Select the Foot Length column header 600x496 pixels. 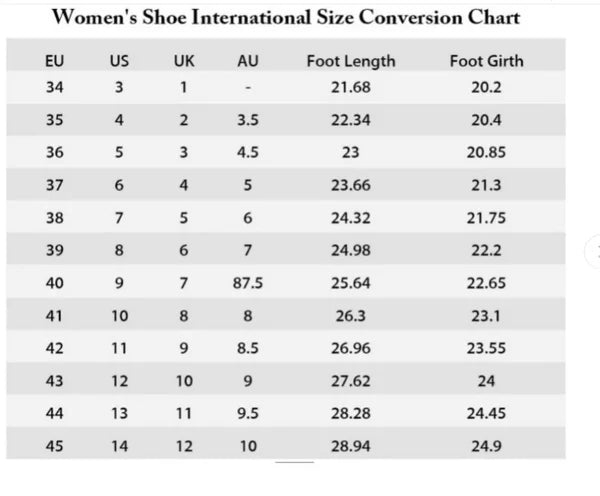(x=350, y=61)
